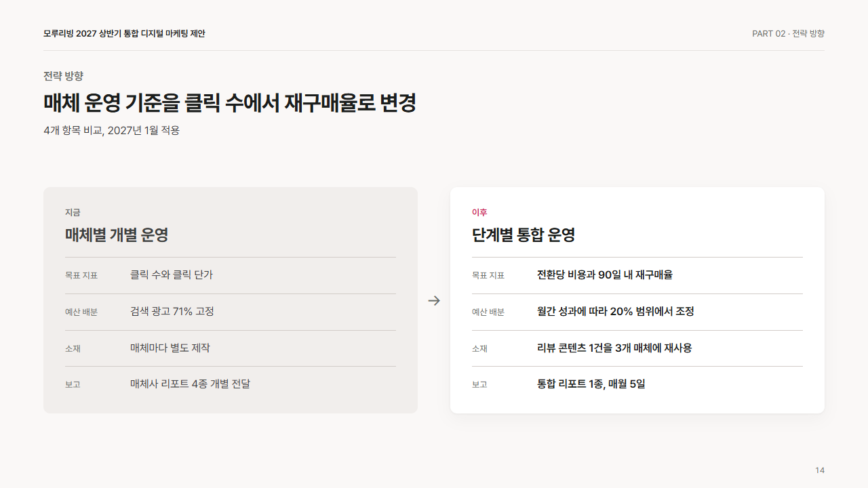The image size is (868, 488).
Task: Select '예산 배분' label beside '검색 광고 71% 고정'
Action: click(81, 312)
